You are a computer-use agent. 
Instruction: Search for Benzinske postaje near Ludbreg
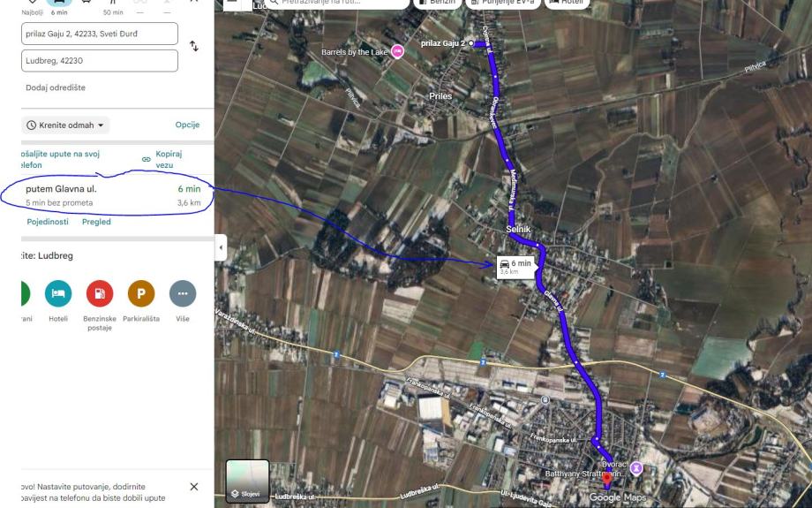click(x=100, y=294)
